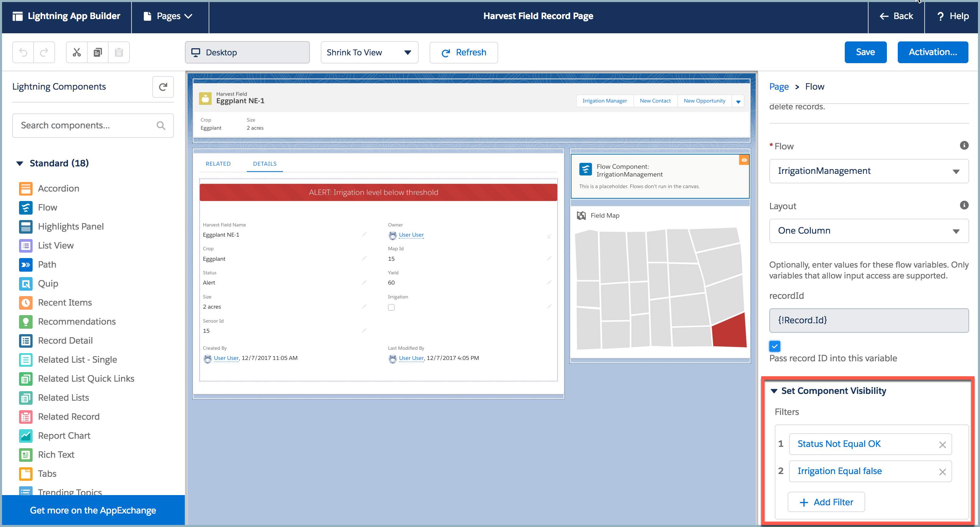Click the Undo arrow icon
This screenshot has height=527, width=980.
point(23,53)
